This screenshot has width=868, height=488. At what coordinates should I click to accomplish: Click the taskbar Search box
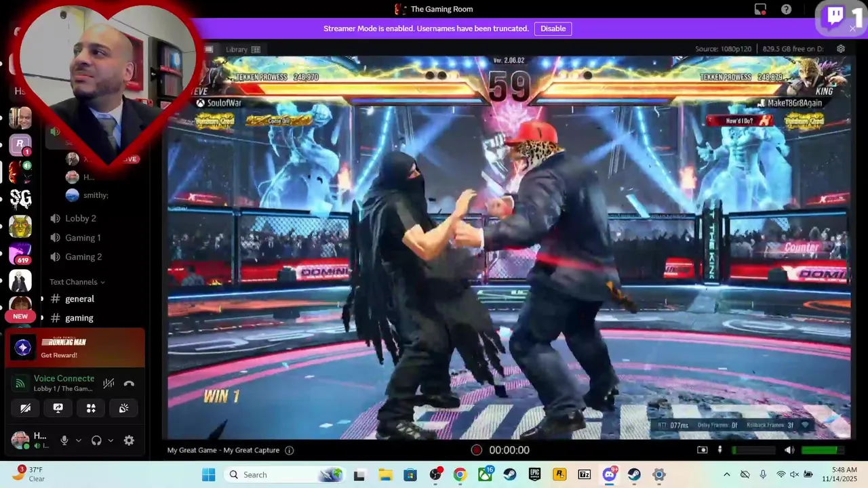[x=285, y=474]
